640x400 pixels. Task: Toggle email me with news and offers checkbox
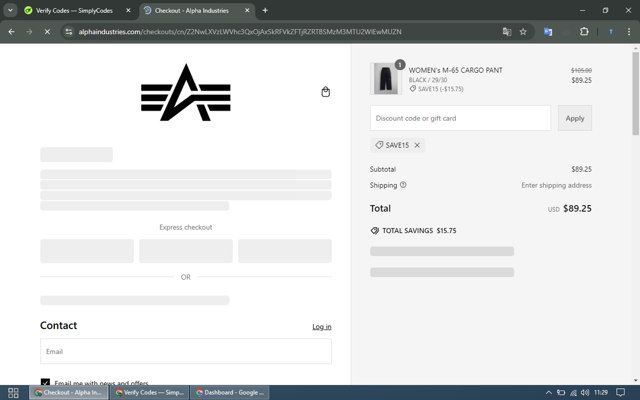tap(45, 382)
